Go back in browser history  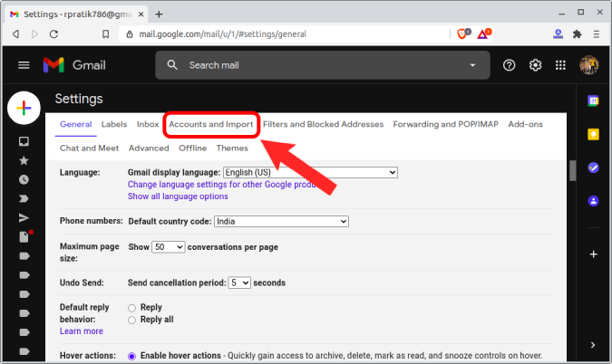click(x=16, y=34)
